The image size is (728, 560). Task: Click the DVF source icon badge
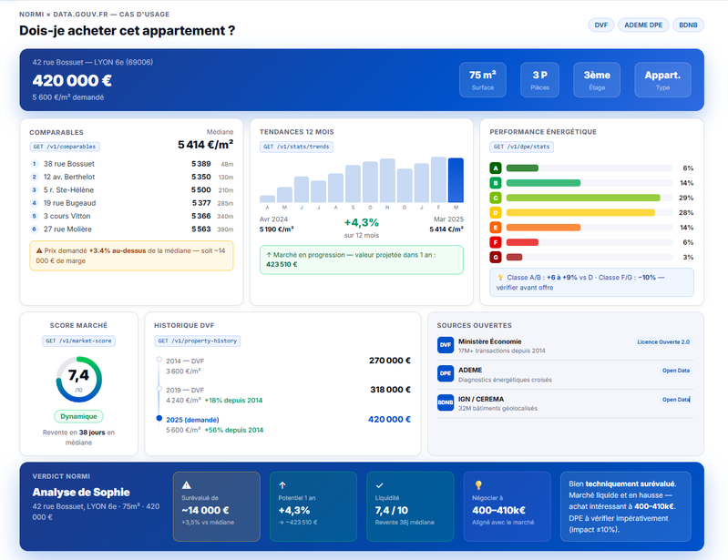point(446,345)
